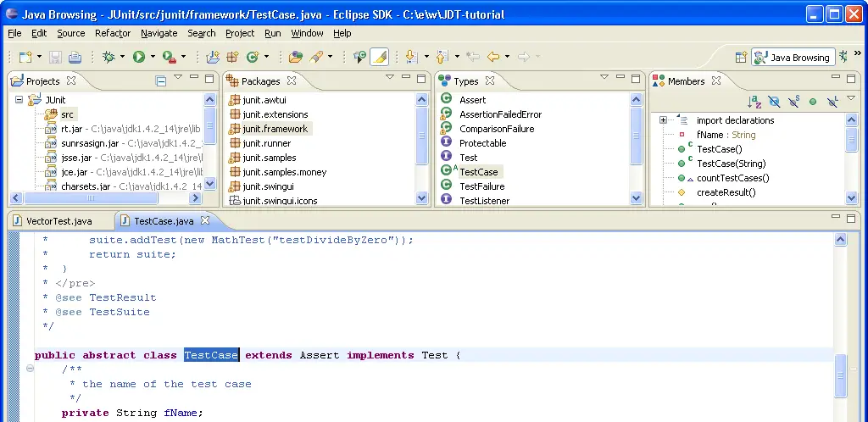Click the Debug bug icon in toolbar

coord(108,57)
